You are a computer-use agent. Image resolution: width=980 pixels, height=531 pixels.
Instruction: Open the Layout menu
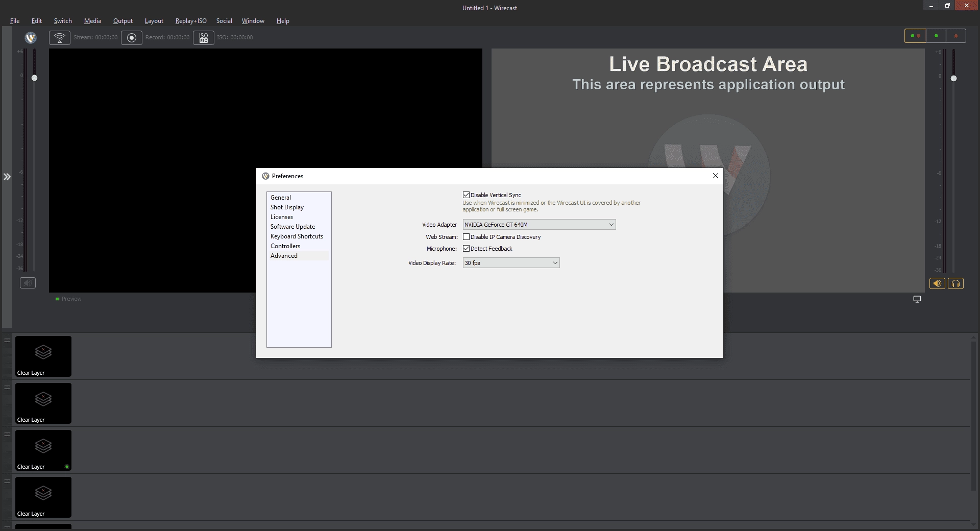[x=154, y=21]
